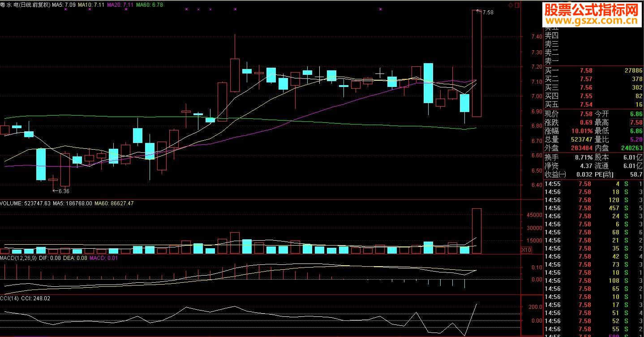
Task: Toggle the X10 volume scale label
Action: [526, 250]
